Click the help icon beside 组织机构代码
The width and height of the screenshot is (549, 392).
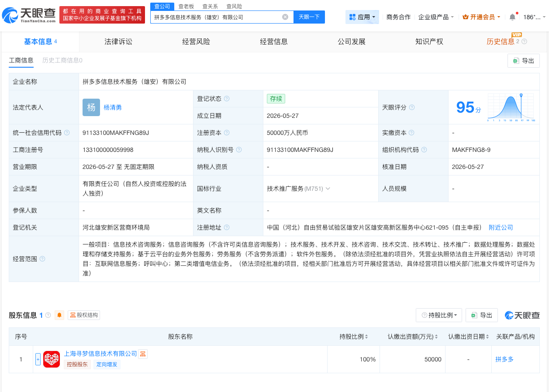[x=424, y=150]
